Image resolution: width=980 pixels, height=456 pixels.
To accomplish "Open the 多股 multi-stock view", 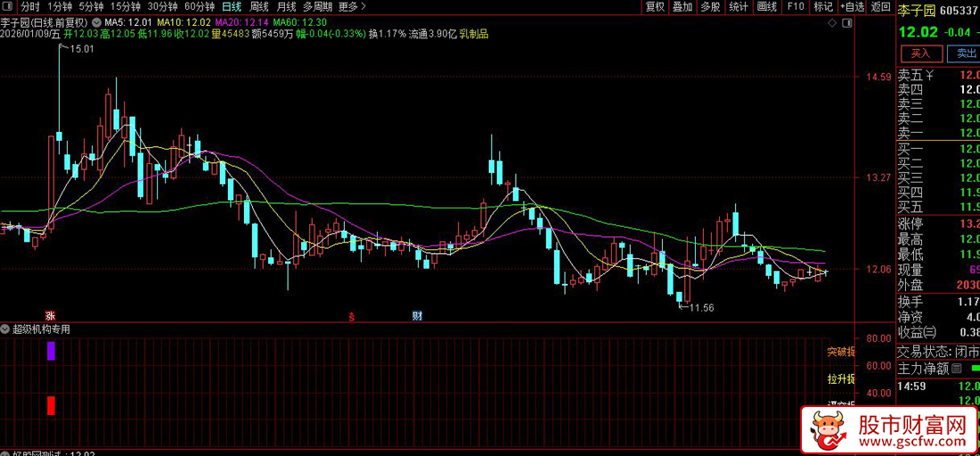I will (711, 7).
